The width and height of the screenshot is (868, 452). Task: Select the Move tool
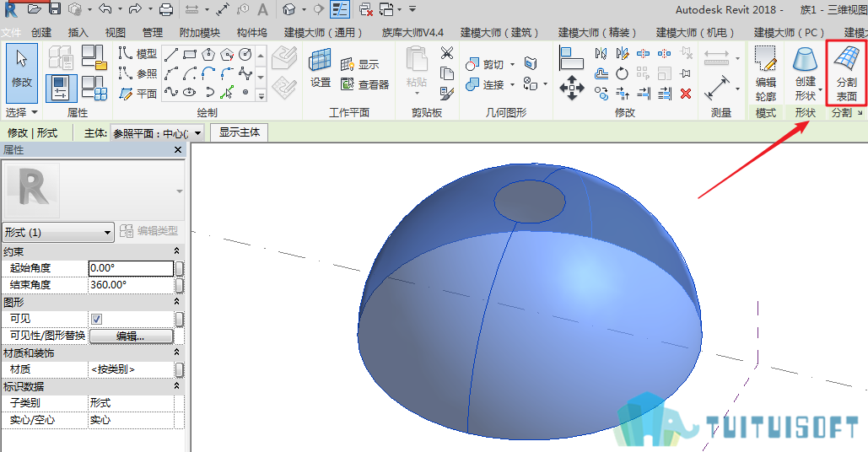[571, 88]
